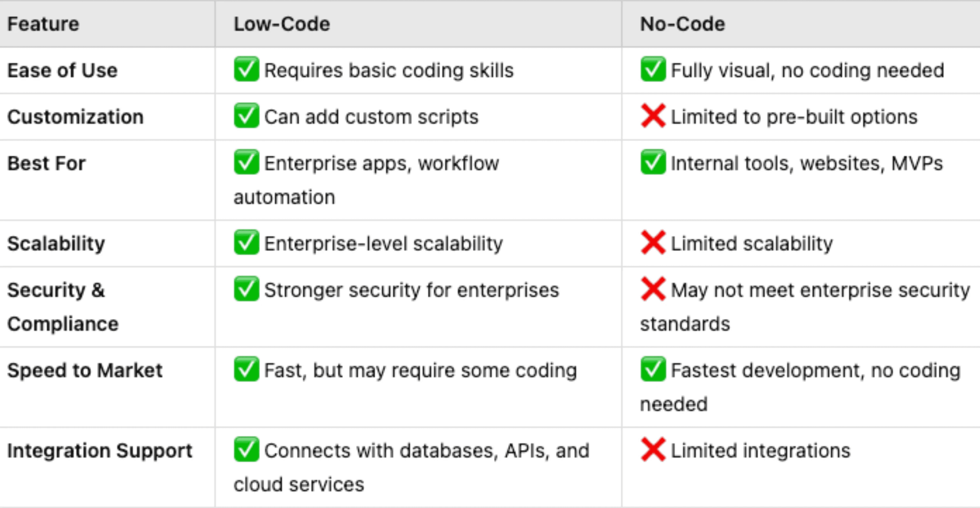980x508 pixels.
Task: Click green checkmark beside Enterprise-level scalability
Action: 247,242
